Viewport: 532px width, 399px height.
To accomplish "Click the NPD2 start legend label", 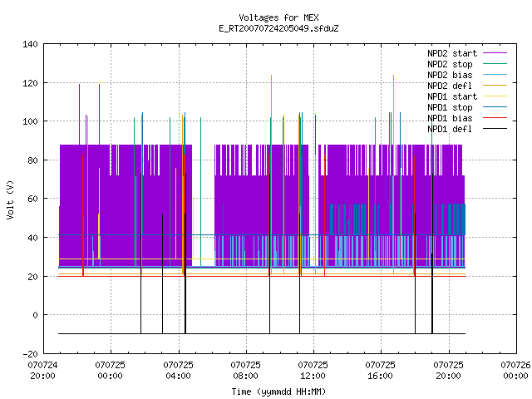I will (452, 53).
